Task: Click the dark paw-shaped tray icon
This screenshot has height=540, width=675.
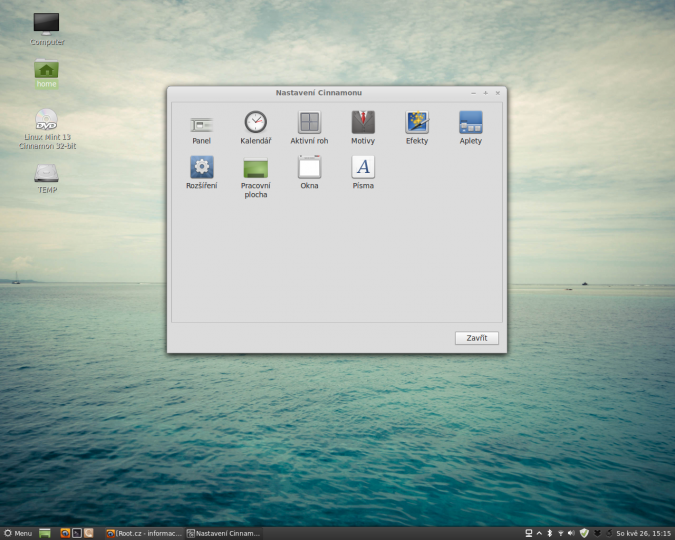Action: pyautogui.click(x=597, y=534)
